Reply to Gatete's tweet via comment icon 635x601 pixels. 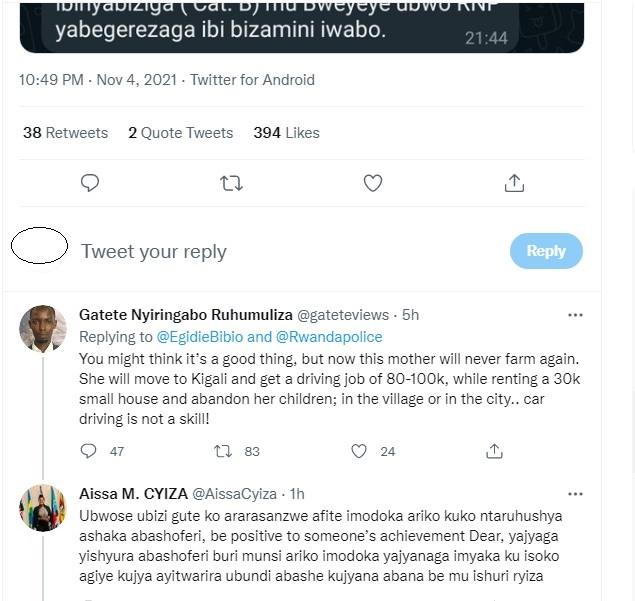pos(88,451)
